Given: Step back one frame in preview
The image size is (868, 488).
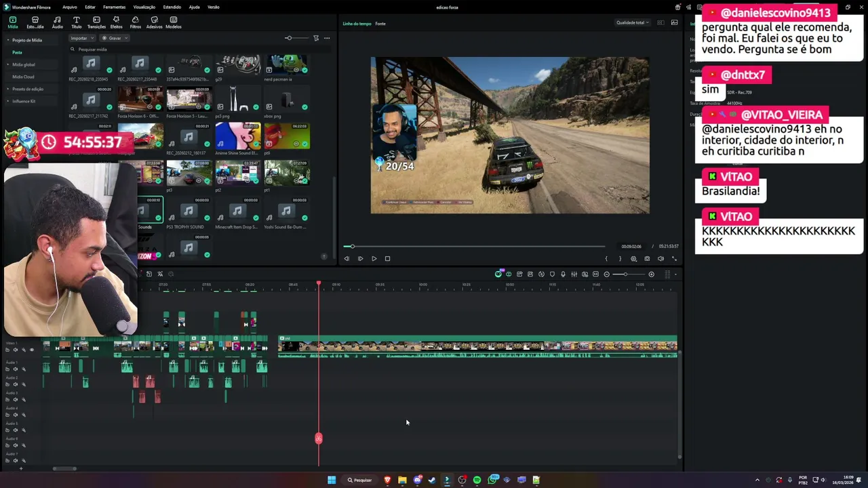Looking at the screenshot, I should point(347,258).
